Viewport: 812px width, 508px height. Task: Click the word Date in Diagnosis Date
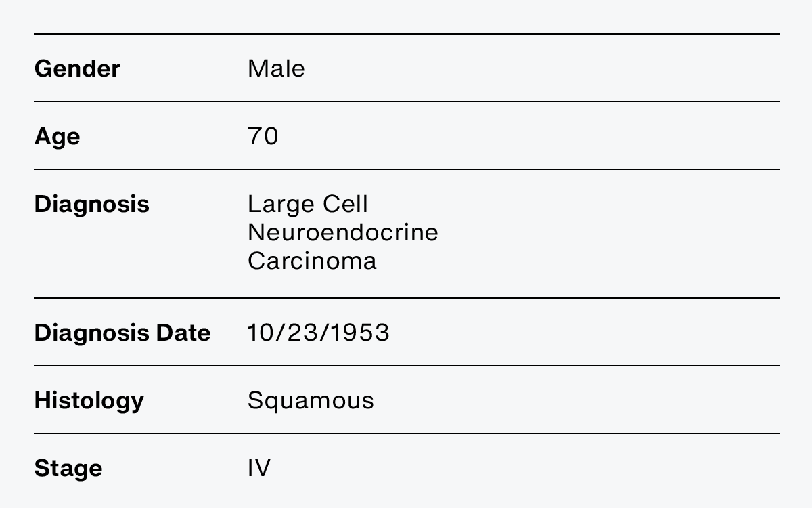point(183,333)
